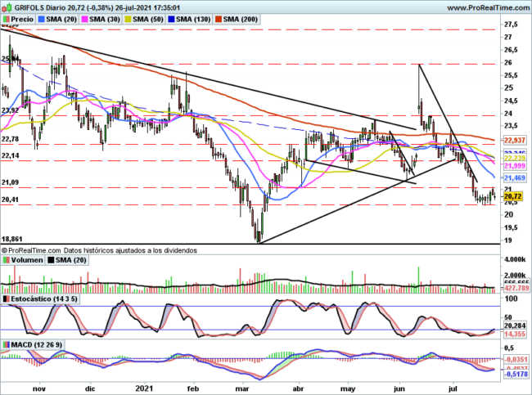
Task: Click the SMA 20 value tag 21,469
Action: tap(515, 177)
